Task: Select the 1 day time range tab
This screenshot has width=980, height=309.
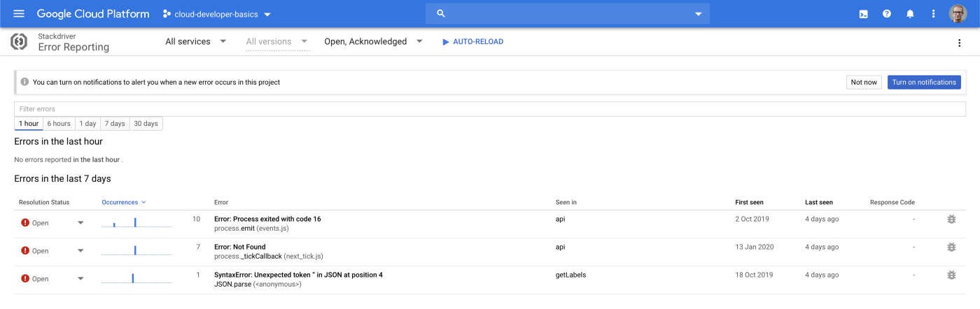Action: point(87,124)
